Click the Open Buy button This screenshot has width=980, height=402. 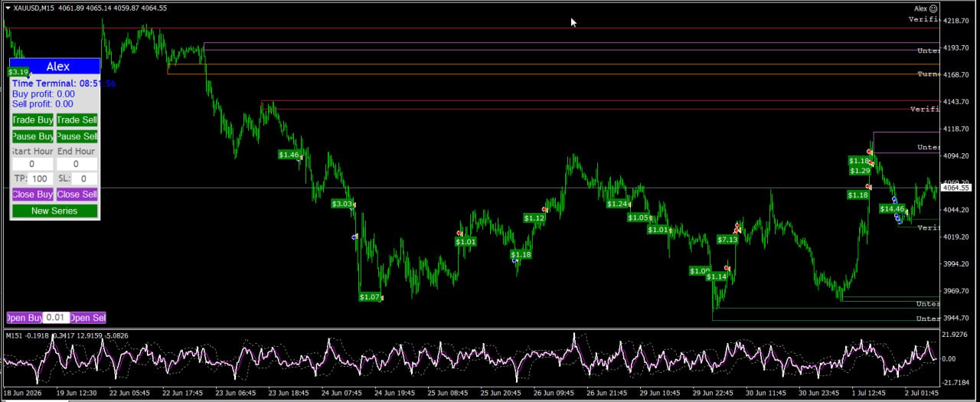(24, 318)
